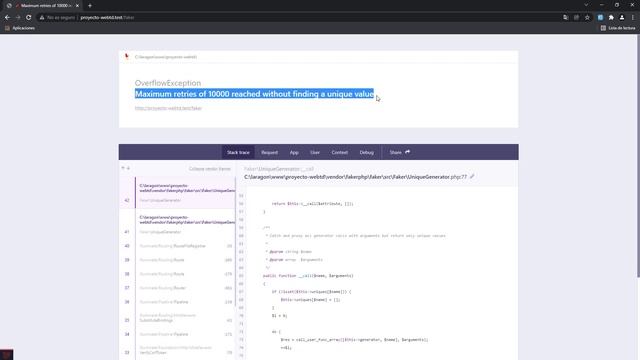Open the Share error menu
Image resolution: width=640 pixels, height=360 pixels.
[400, 152]
